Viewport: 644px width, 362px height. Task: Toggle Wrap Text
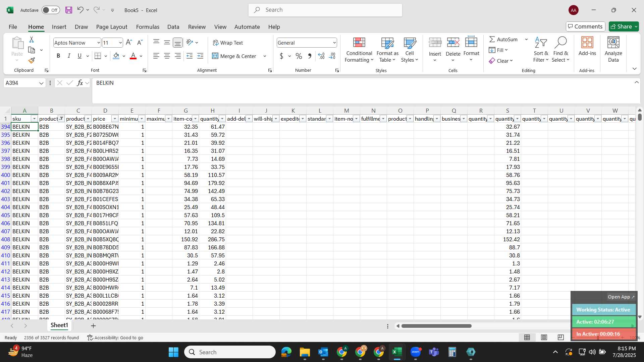click(x=228, y=43)
